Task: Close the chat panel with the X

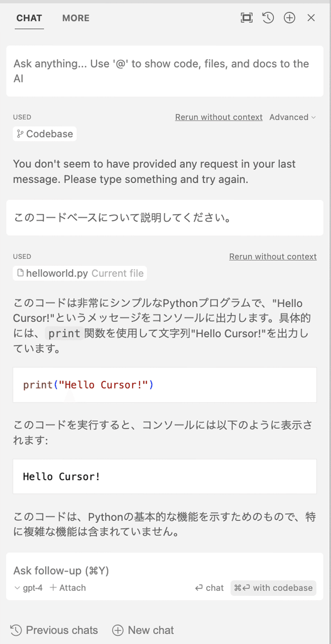Action: point(311,17)
